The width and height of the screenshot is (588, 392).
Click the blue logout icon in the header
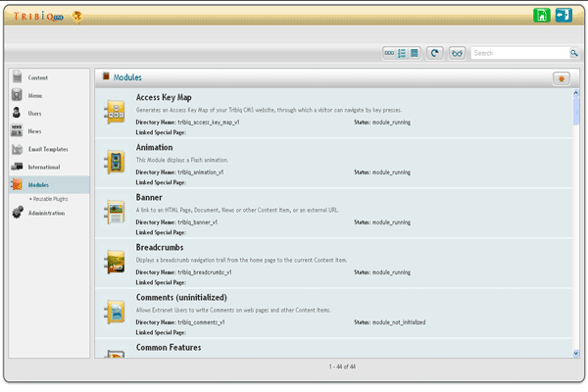(563, 16)
